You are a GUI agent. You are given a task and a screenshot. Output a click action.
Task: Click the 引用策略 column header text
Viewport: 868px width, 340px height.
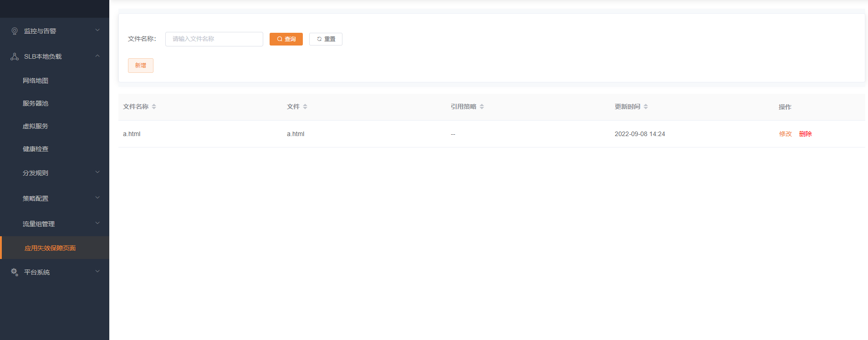pyautogui.click(x=464, y=107)
